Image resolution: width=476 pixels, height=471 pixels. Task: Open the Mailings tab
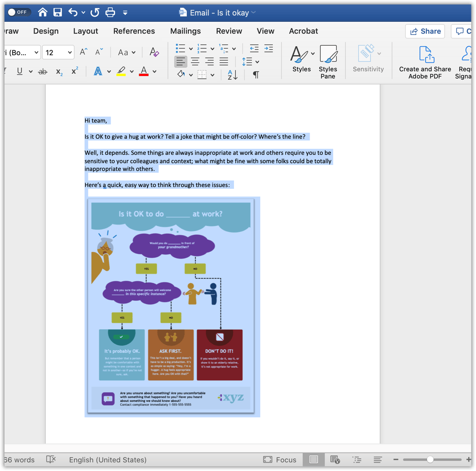(x=185, y=31)
